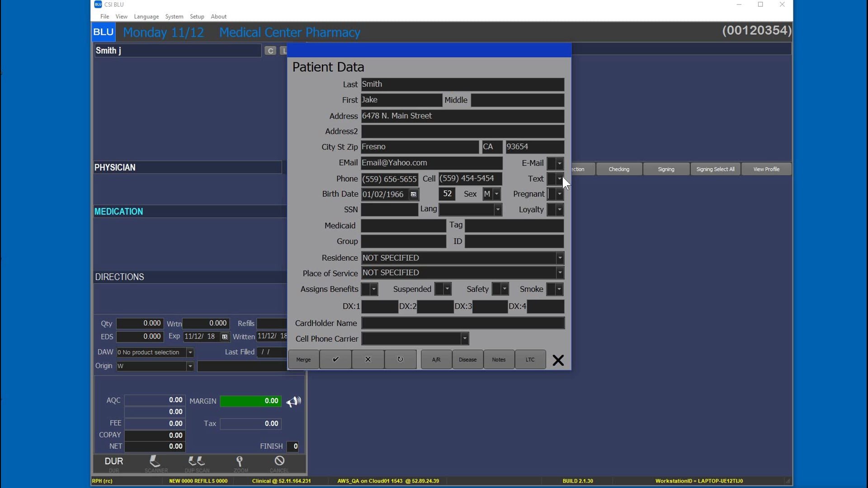868x488 pixels.
Task: Click the BLU logo icon
Action: (104, 33)
